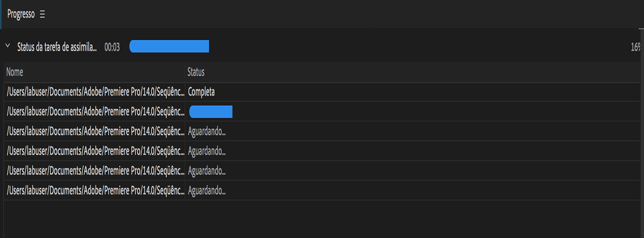Open the Progresso panel menu icon
This screenshot has width=644, height=238.
pos(42,14)
